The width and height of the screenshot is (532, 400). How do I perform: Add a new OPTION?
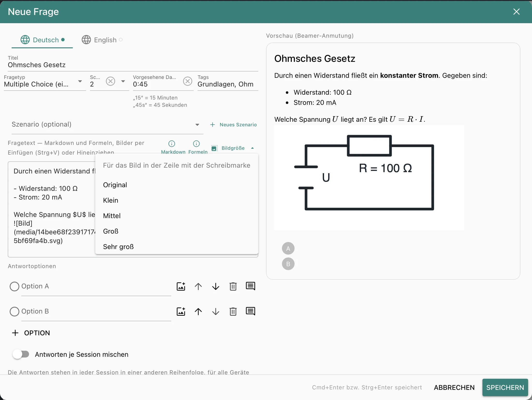click(x=31, y=333)
